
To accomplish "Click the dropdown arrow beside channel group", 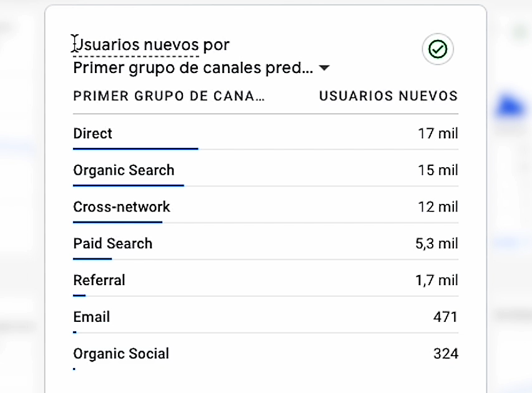I will tap(324, 68).
